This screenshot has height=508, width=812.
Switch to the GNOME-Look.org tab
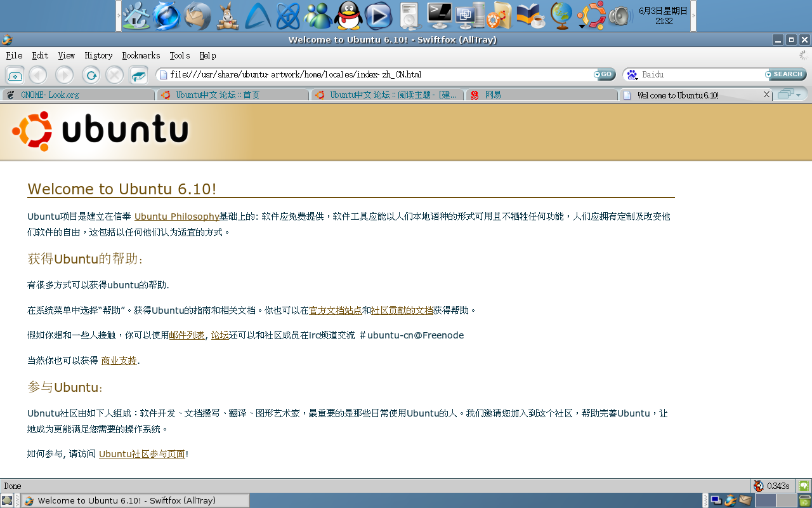78,95
